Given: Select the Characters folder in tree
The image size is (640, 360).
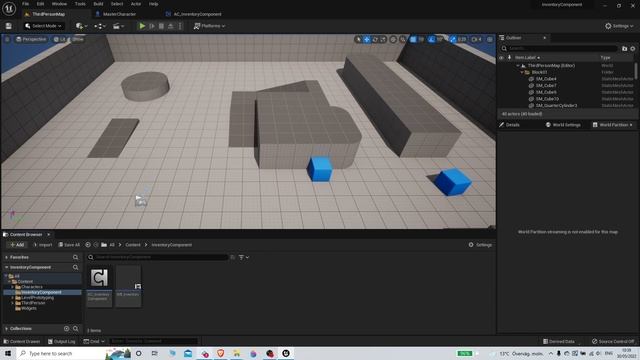Looking at the screenshot, I should click(31, 287).
